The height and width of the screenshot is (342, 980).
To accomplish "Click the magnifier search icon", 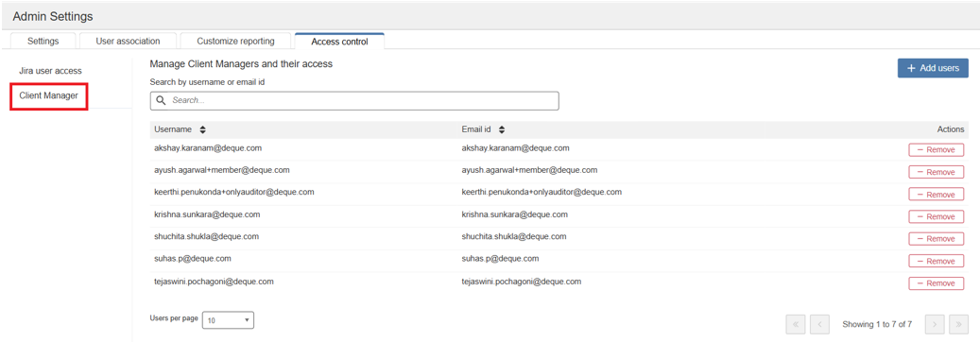I will pyautogui.click(x=162, y=100).
